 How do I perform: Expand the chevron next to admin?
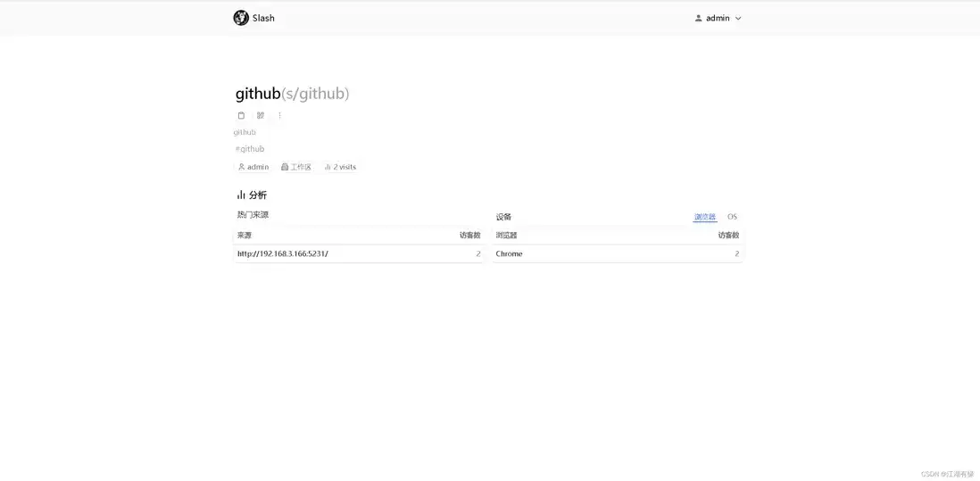point(738,19)
